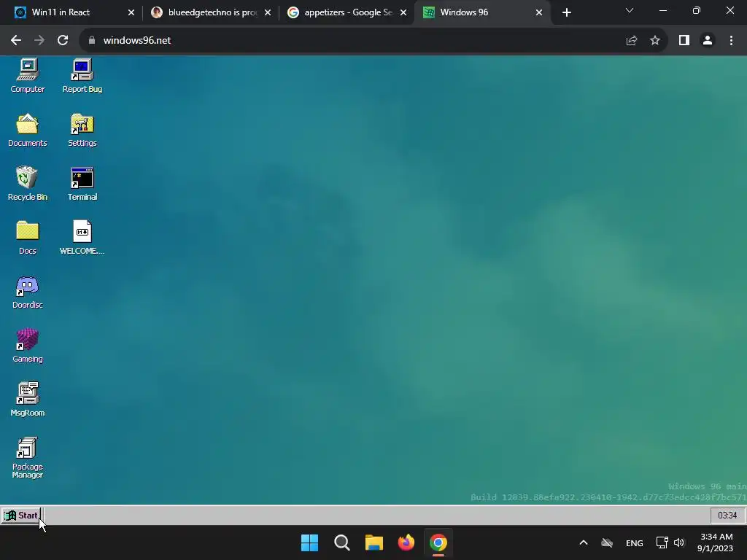Open File Explorer from taskbar

pos(374,542)
